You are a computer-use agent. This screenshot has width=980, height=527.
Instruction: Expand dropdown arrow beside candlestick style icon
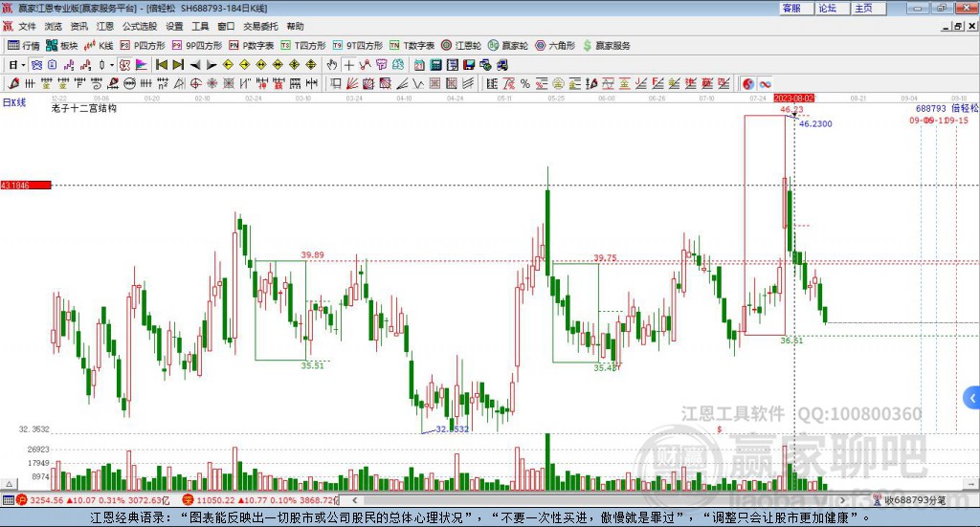(x=112, y=64)
